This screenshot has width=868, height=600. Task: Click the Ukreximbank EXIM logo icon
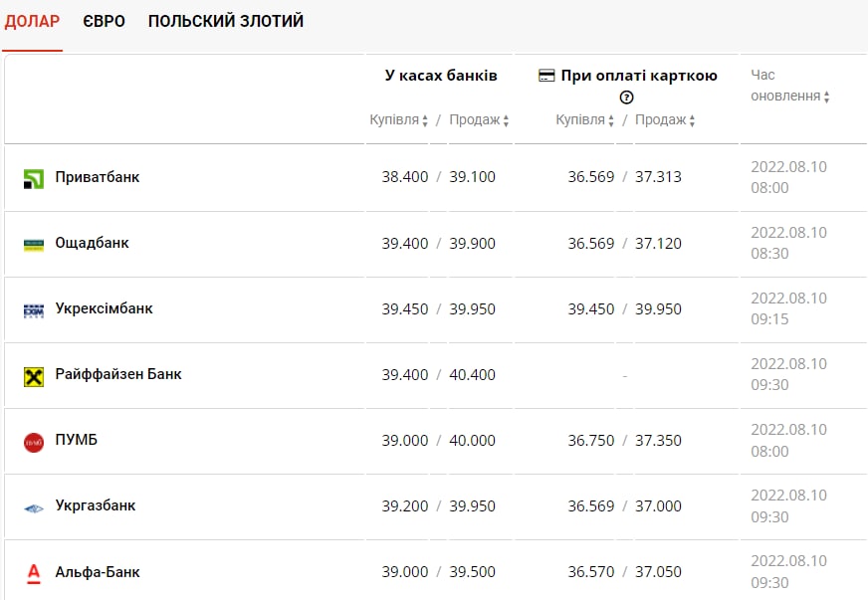coord(34,310)
